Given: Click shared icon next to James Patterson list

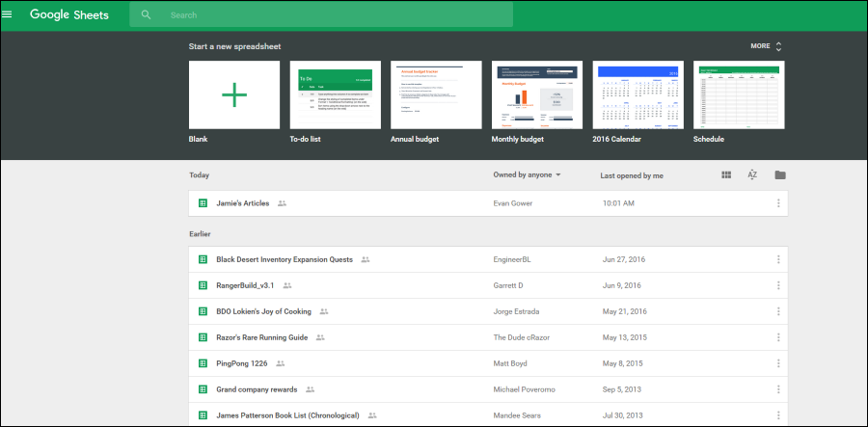Looking at the screenshot, I should tap(372, 415).
